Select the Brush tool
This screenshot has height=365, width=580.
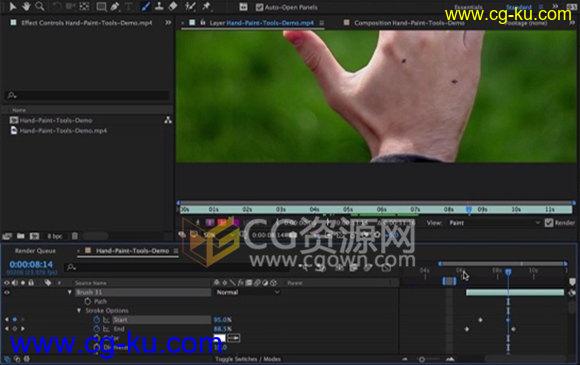(145, 6)
